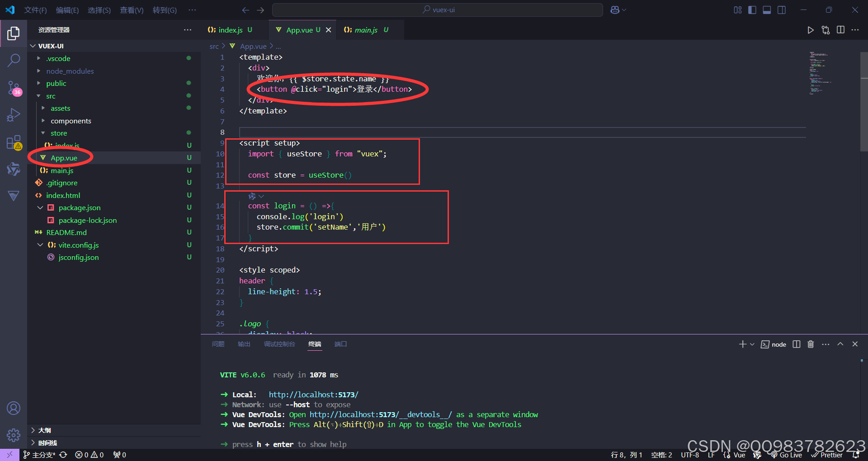Open main.js in the file tree
Image resolution: width=868 pixels, height=461 pixels.
coord(114,170)
